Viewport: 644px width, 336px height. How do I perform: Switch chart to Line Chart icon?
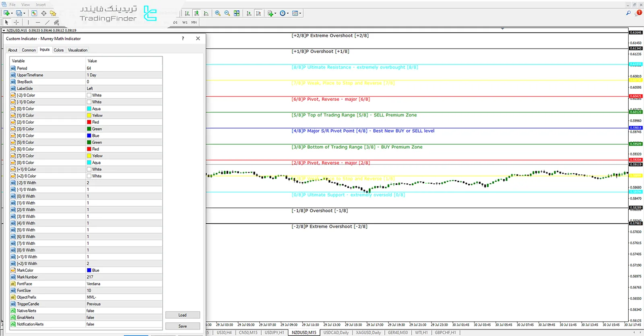point(206,13)
